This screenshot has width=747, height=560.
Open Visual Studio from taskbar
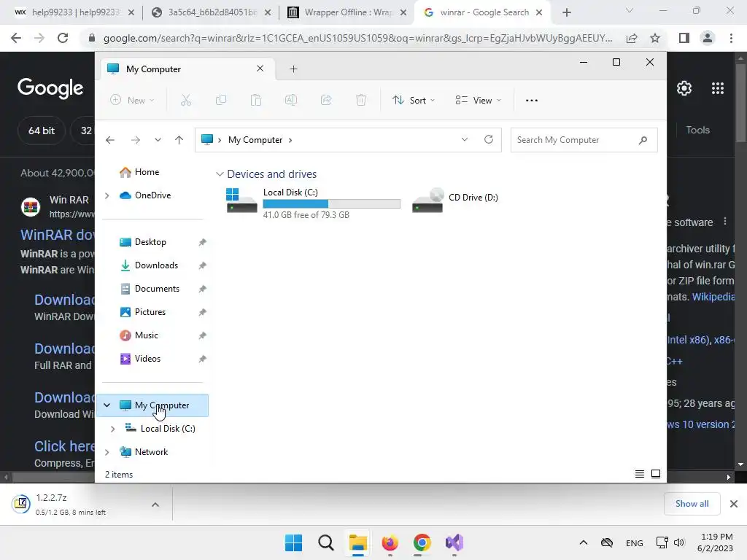454,542
